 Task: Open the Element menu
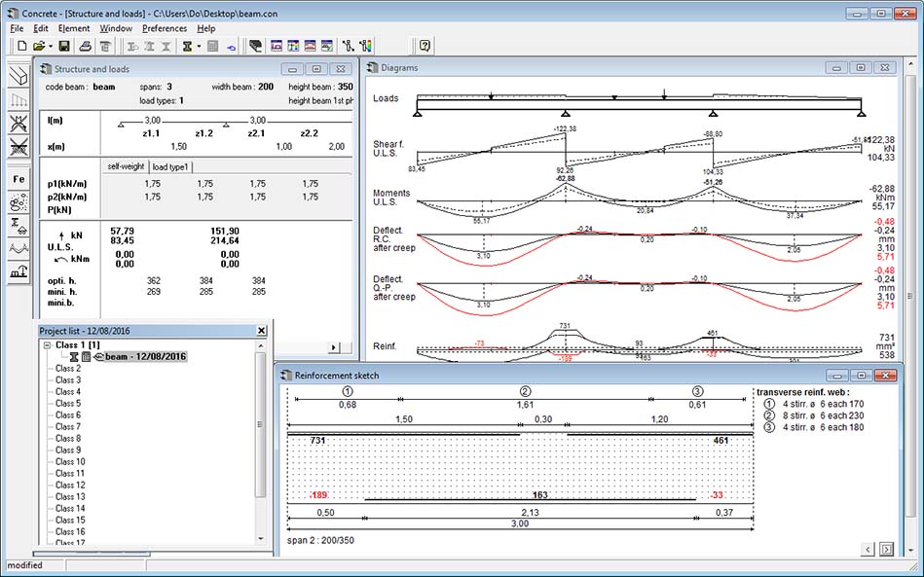(74, 28)
